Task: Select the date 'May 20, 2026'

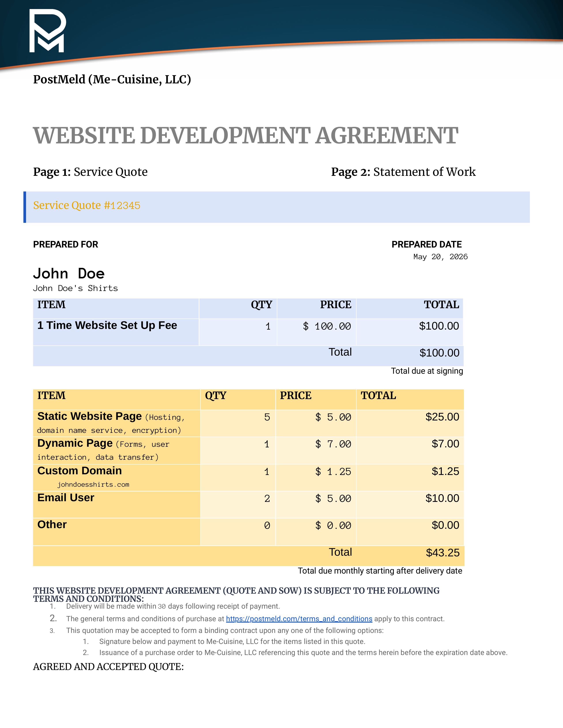Action: click(440, 257)
